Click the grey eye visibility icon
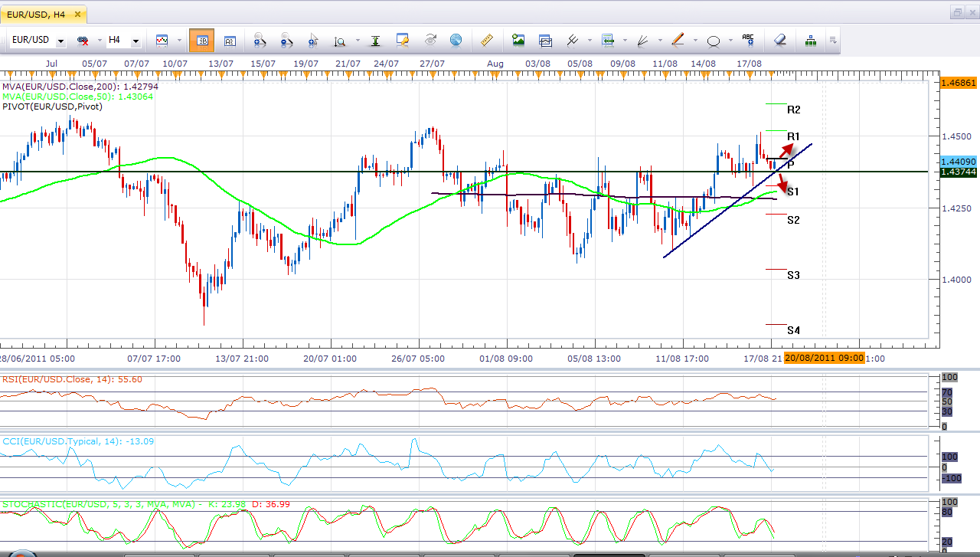Screen dimensions: 980x557 click(x=430, y=40)
